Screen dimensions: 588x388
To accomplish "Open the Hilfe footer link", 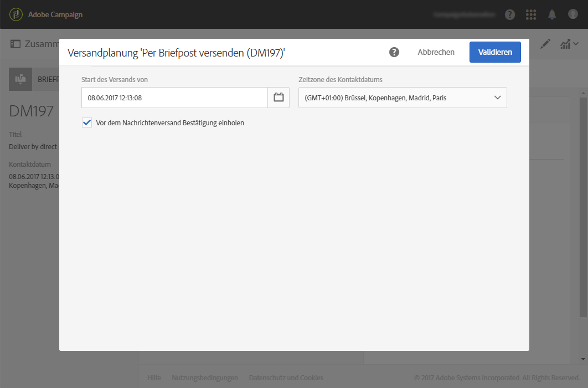I will (154, 377).
